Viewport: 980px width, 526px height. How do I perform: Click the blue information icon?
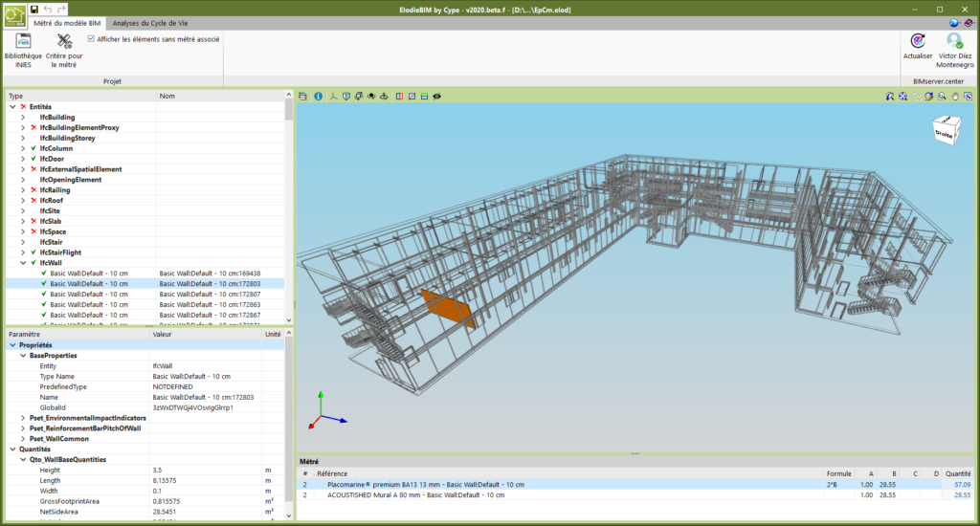[318, 97]
